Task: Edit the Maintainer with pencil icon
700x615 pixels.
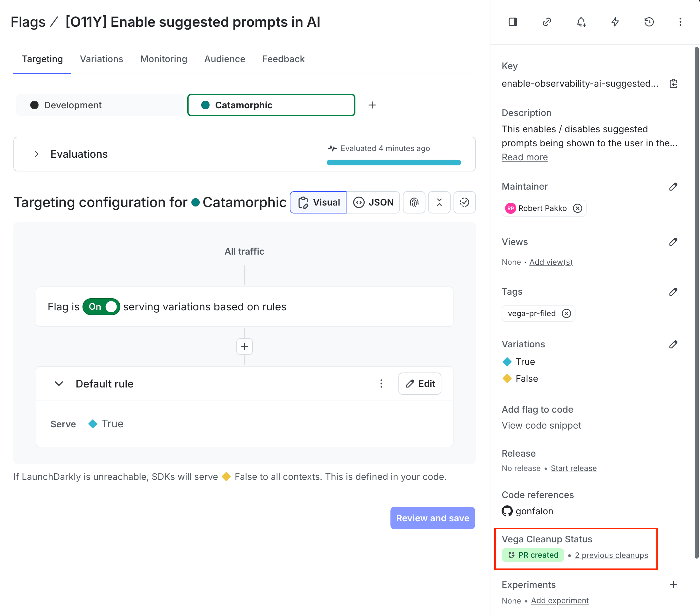Action: pos(673,186)
